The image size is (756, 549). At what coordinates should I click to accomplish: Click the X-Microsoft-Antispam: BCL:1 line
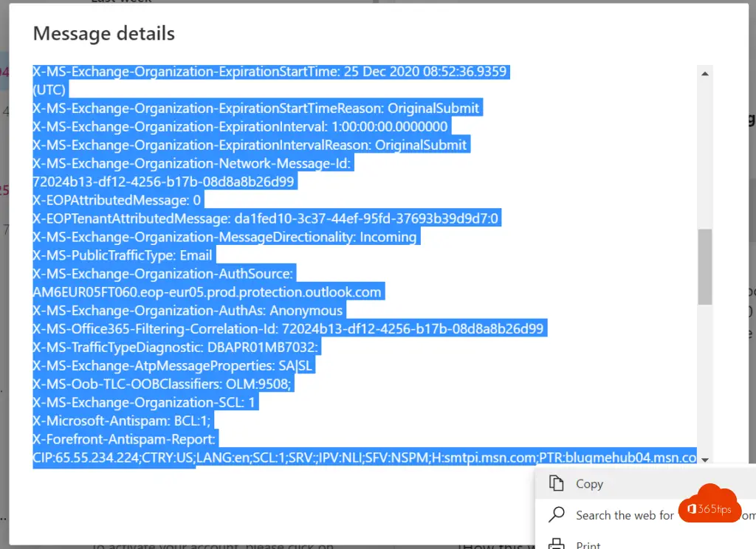pyautogui.click(x=122, y=421)
